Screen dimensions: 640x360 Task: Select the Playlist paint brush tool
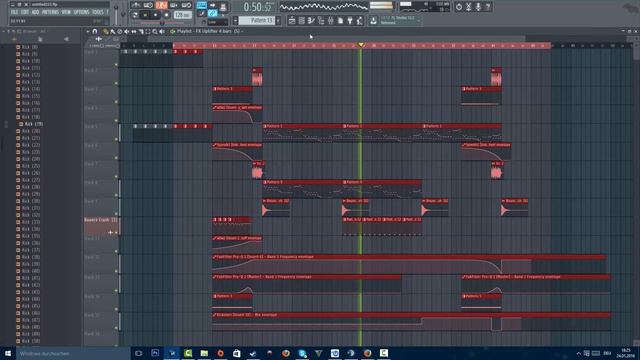coord(113,31)
